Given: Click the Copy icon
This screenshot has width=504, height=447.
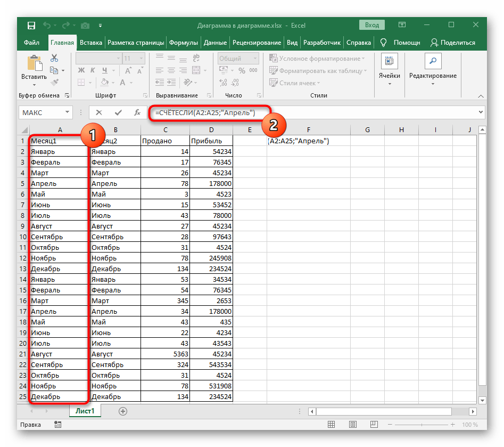Looking at the screenshot, I should point(54,70).
